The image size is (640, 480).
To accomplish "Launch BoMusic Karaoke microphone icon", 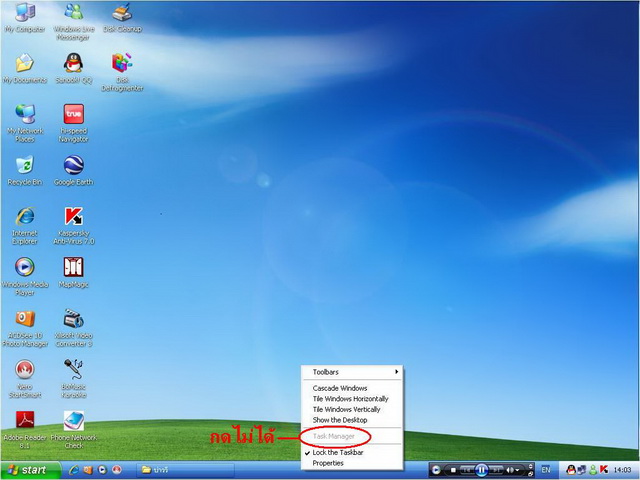I will pyautogui.click(x=73, y=378).
